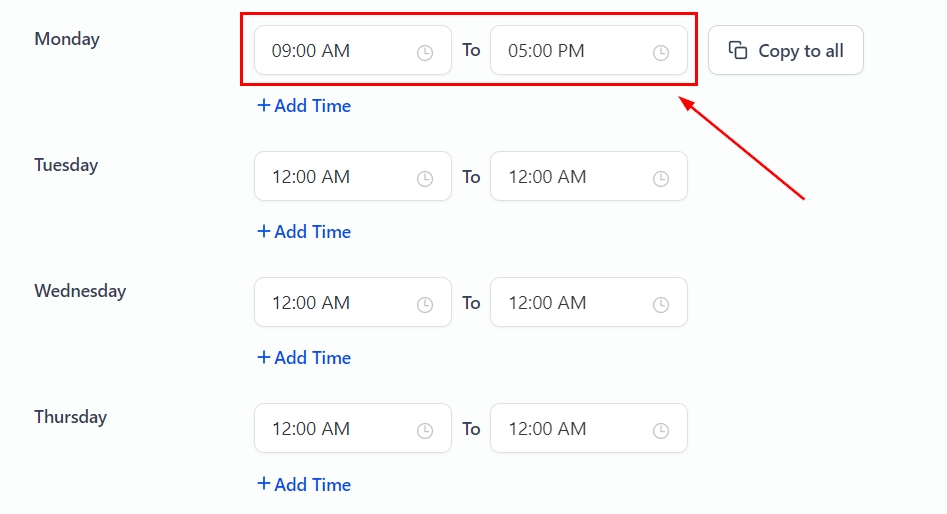Click Wednesday start time clock icon
Viewport: 947px width, 514px height.
point(425,304)
